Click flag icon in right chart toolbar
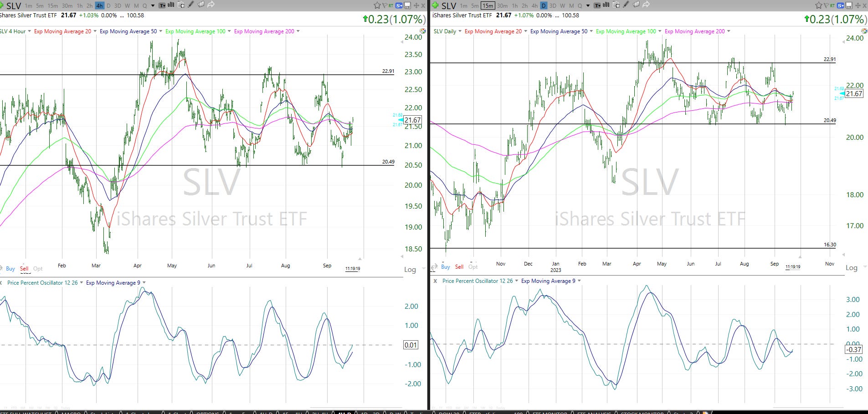The width and height of the screenshot is (868, 414). tap(827, 5)
